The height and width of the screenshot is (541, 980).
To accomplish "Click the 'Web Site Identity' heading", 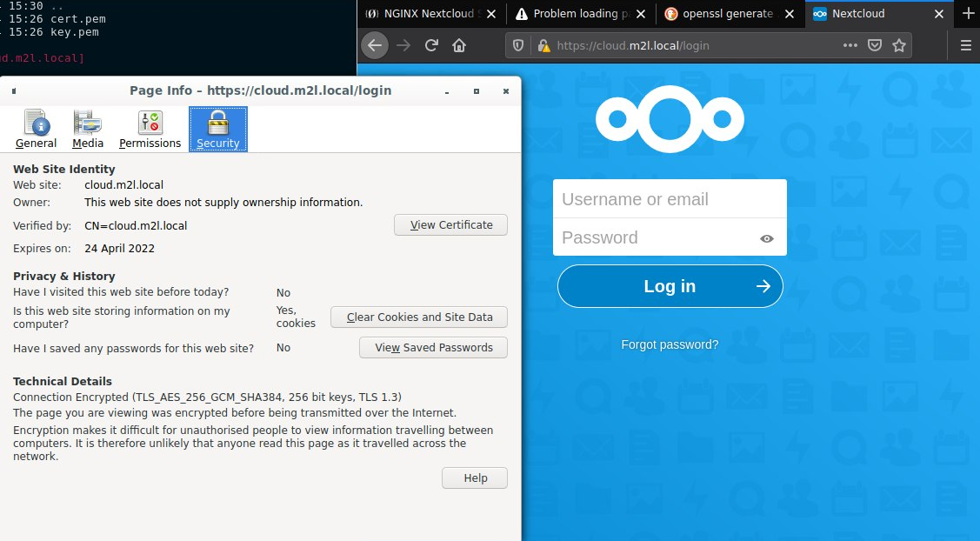I will point(64,169).
